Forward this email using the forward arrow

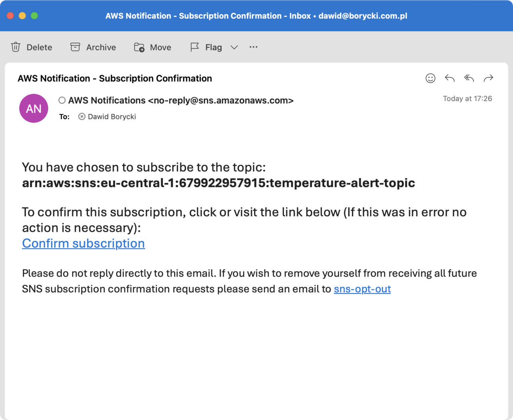488,78
